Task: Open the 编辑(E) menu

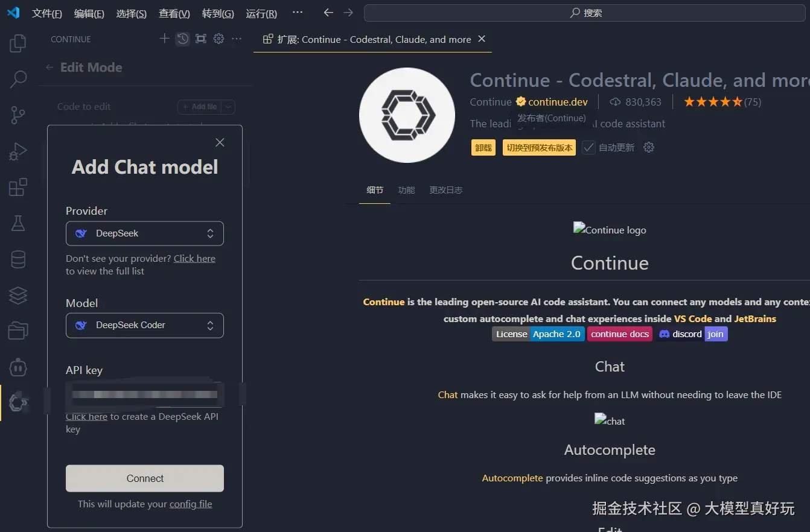Action: (89, 13)
